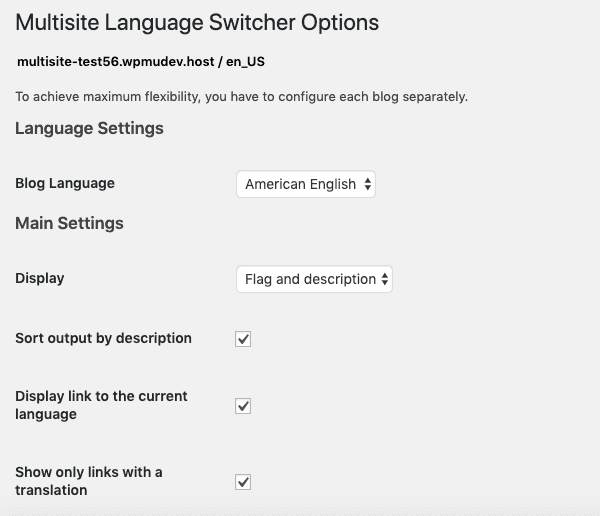Uncheck the Sort output by description checkbox
Image resolution: width=600 pixels, height=516 pixels.
tap(243, 339)
